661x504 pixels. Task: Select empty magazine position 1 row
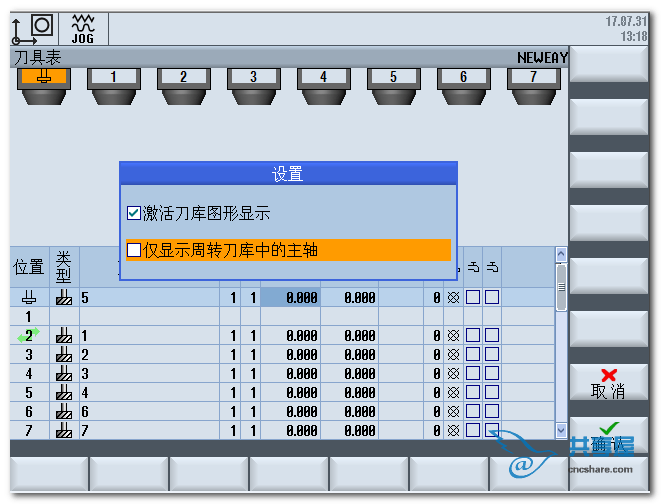tap(282, 316)
